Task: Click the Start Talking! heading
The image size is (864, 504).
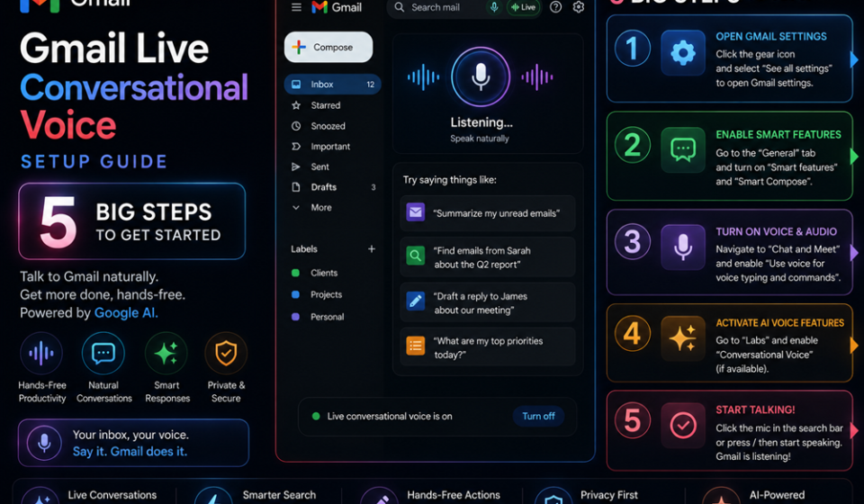Action: (755, 409)
